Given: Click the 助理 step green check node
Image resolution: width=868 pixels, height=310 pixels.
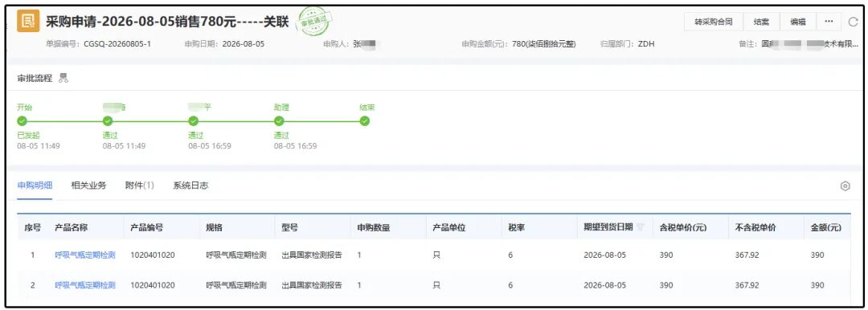Looking at the screenshot, I should (x=279, y=120).
